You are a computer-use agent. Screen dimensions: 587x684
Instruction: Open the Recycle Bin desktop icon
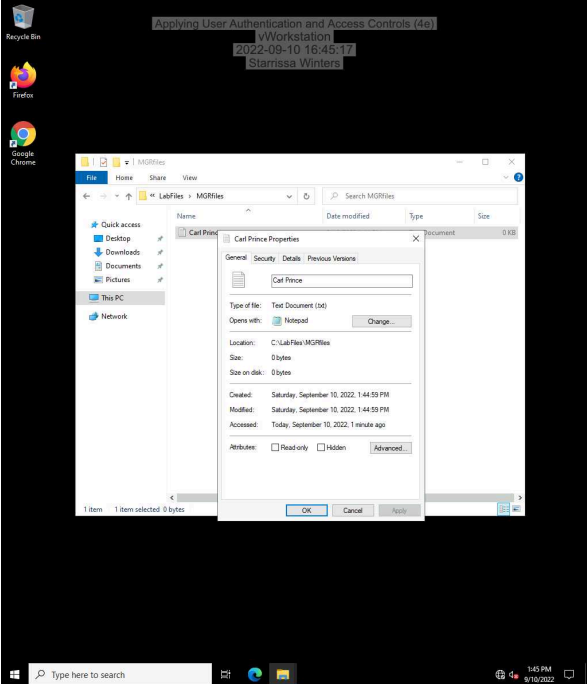tap(23, 23)
